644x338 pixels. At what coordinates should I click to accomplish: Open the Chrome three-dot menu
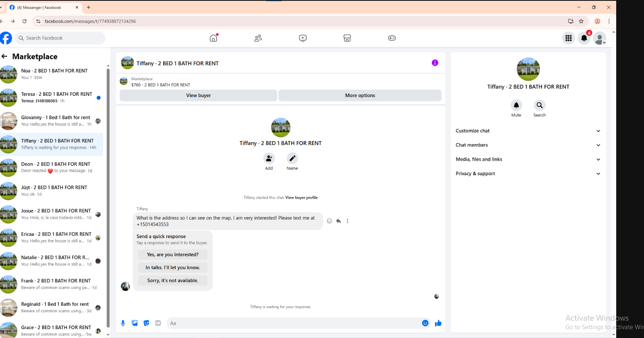[609, 21]
